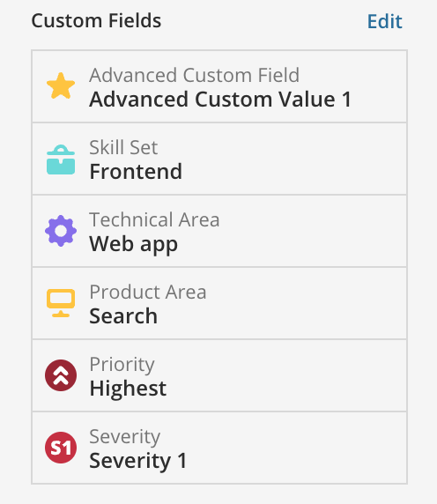Select the Product Area Search value
437x504 pixels.
tap(123, 316)
